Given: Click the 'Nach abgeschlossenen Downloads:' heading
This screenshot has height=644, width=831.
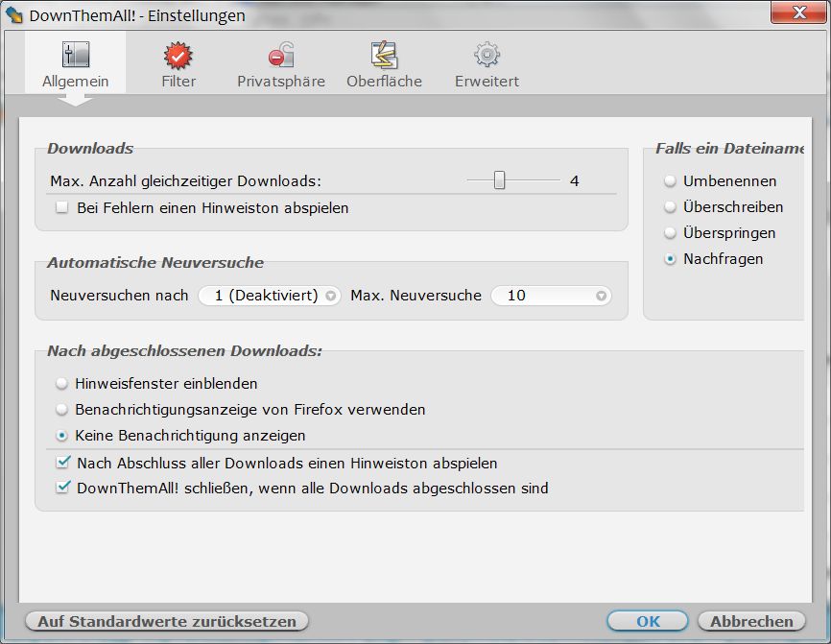Looking at the screenshot, I should click(184, 351).
